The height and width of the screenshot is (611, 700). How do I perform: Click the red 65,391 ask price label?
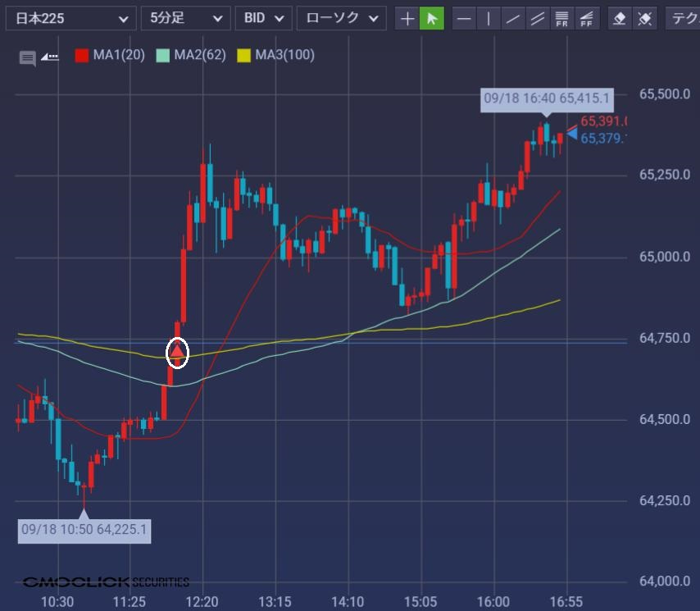pos(602,121)
